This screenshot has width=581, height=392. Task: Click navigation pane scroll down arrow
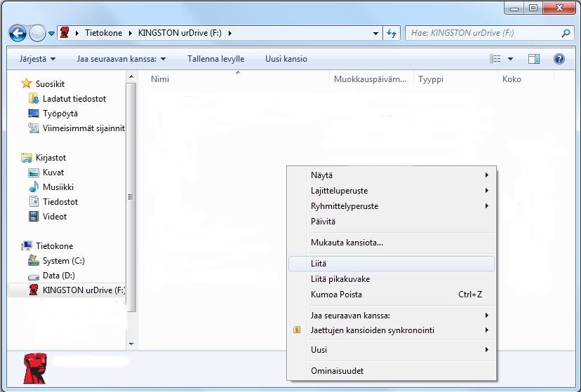click(x=131, y=344)
